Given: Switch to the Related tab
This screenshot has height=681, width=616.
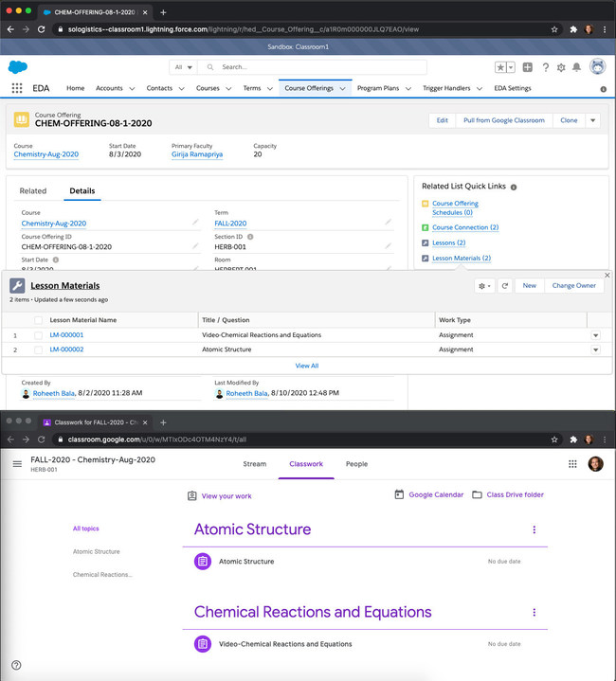Looking at the screenshot, I should [33, 190].
